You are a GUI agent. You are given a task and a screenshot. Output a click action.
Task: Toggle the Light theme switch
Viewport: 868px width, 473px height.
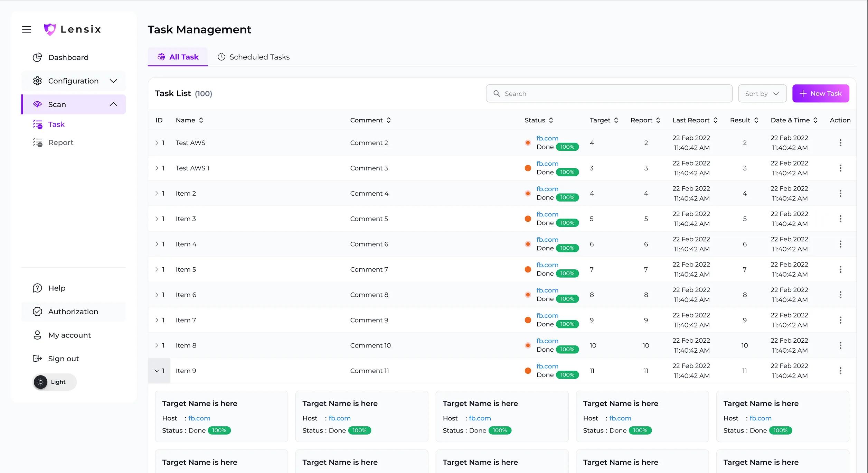pyautogui.click(x=55, y=382)
